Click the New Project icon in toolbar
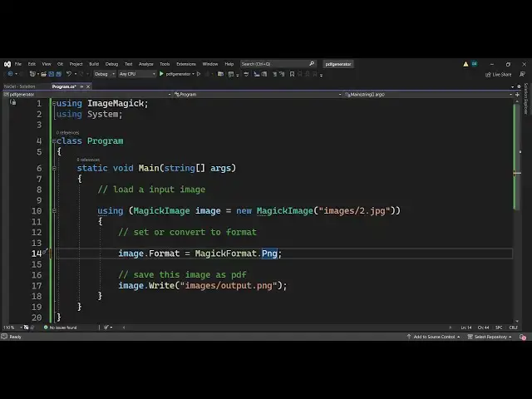Viewport: 532px width, 399px height. pos(32,74)
